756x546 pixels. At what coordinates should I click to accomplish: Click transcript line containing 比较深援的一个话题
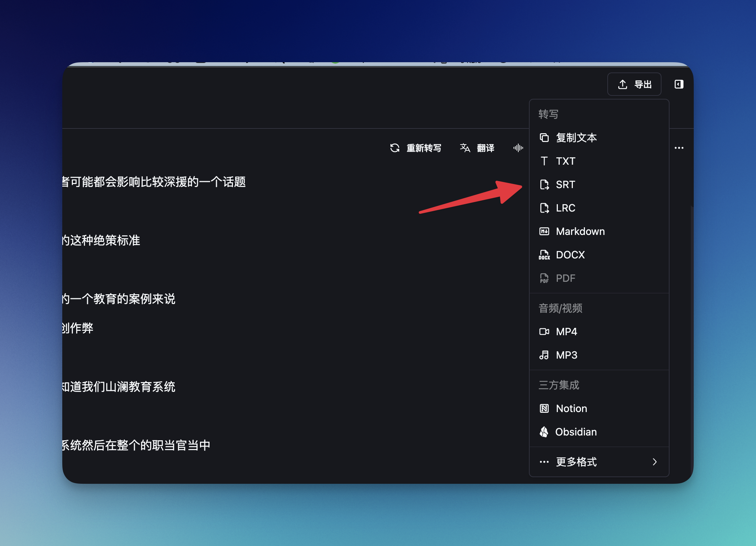click(154, 182)
